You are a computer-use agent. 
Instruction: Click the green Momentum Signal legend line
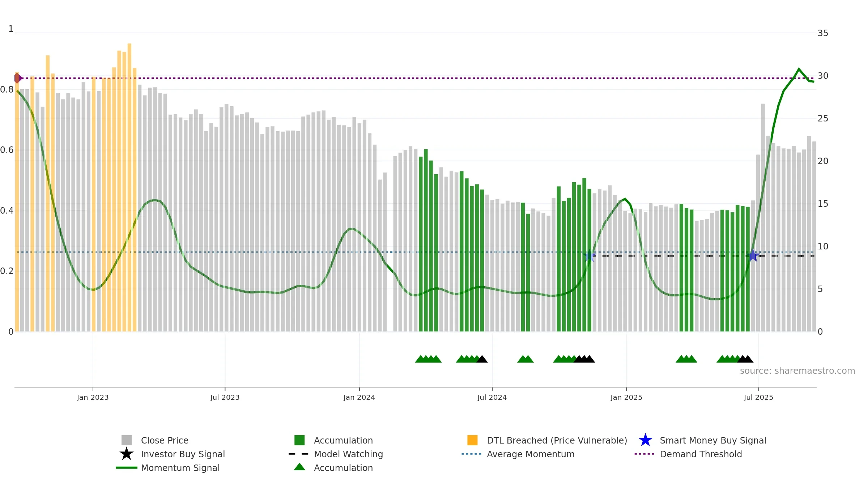tap(127, 468)
